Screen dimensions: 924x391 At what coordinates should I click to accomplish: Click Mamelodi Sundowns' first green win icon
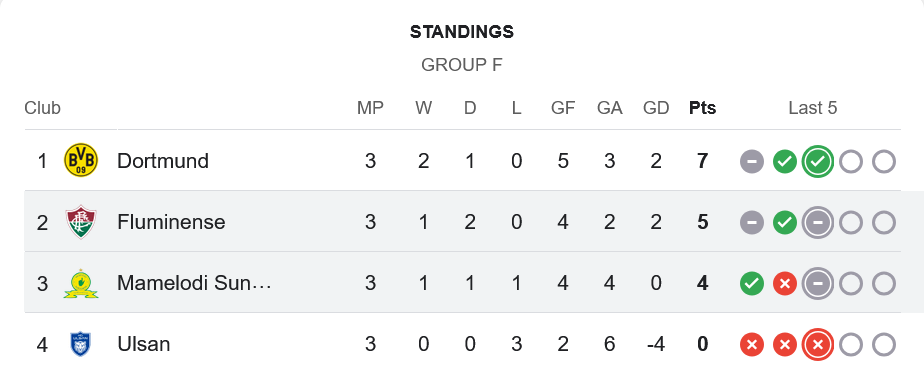(752, 284)
